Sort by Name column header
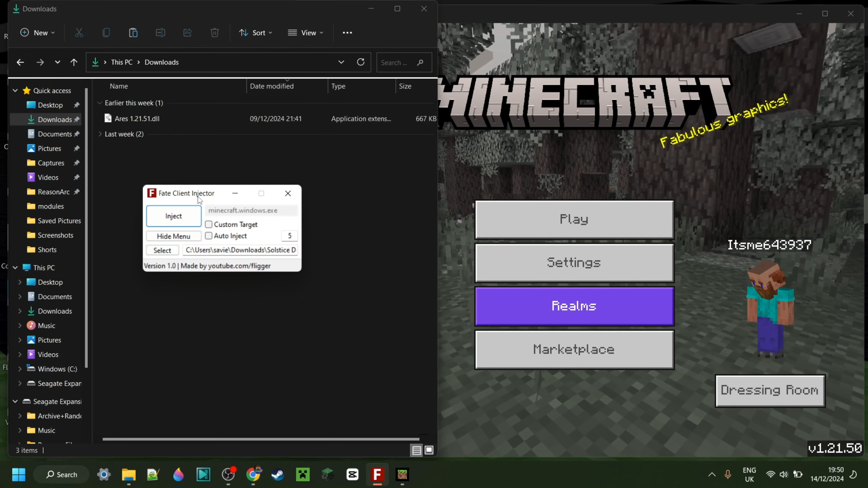The width and height of the screenshot is (868, 488). pos(119,86)
